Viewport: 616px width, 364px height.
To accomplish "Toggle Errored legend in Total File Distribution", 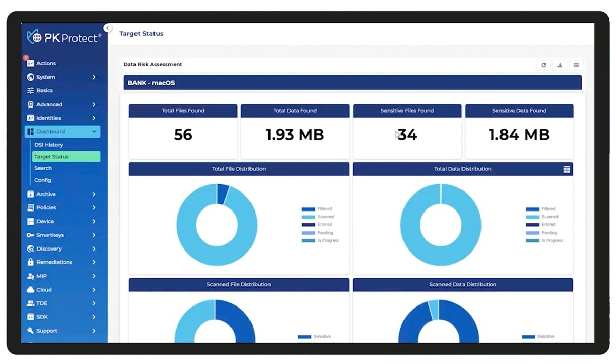I will (317, 224).
